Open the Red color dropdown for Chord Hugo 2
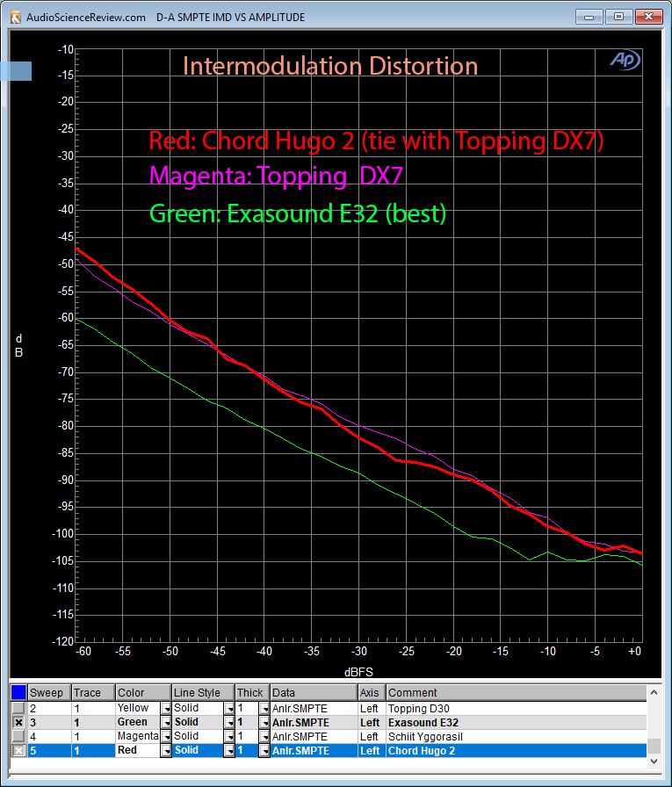This screenshot has width=672, height=787. [166, 751]
